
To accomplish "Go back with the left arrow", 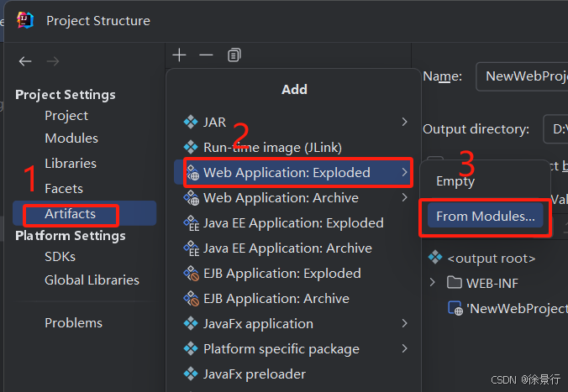I will [x=25, y=61].
